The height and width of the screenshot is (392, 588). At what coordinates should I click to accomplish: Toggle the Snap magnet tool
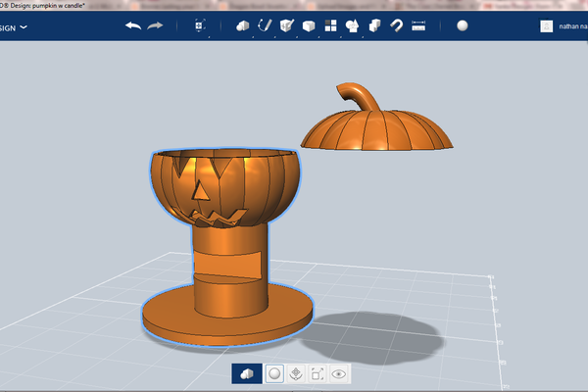point(396,26)
